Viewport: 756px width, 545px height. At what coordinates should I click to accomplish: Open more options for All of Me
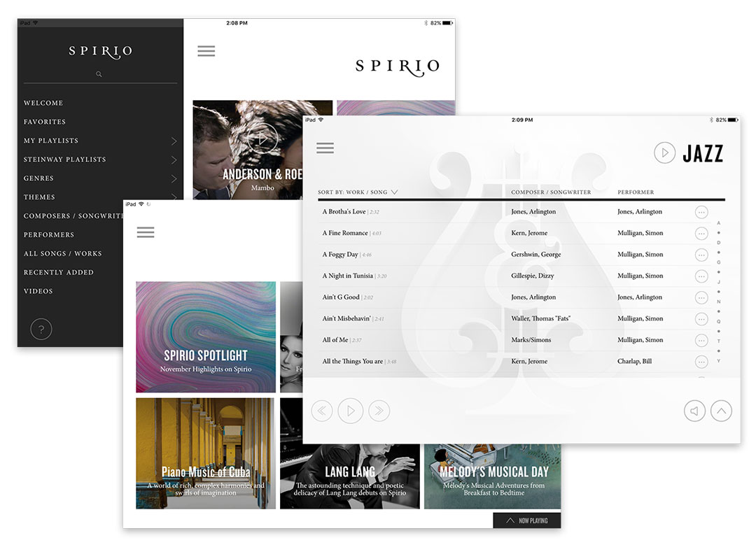(701, 341)
